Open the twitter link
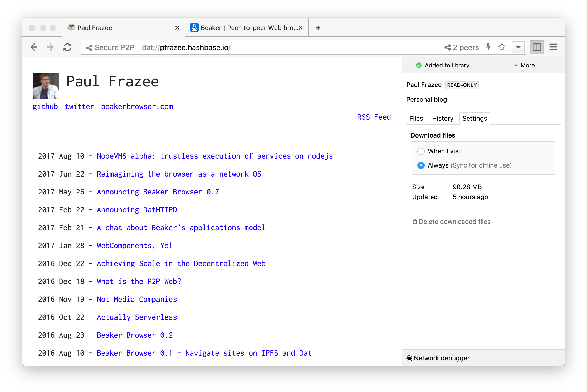Image resolution: width=587 pixels, height=392 pixels. [80, 106]
